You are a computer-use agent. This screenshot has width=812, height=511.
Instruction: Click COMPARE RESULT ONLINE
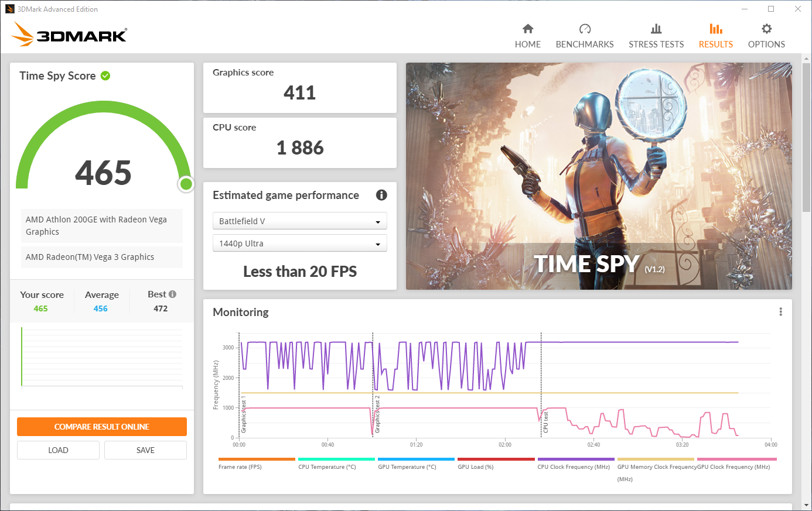pyautogui.click(x=101, y=427)
